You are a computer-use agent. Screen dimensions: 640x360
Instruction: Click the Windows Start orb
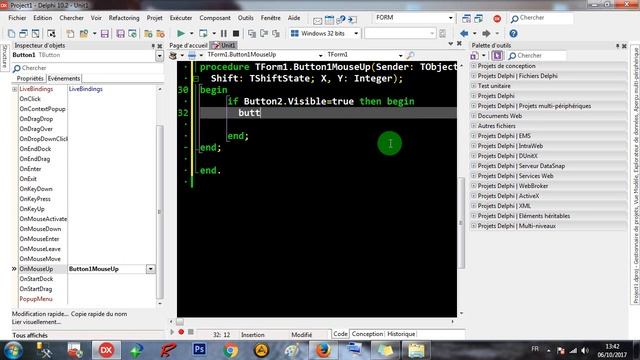[14, 351]
